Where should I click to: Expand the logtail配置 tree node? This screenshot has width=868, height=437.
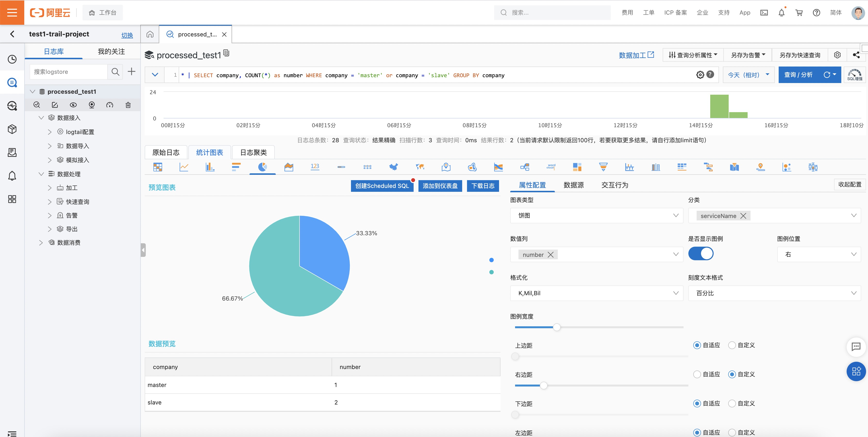point(50,132)
